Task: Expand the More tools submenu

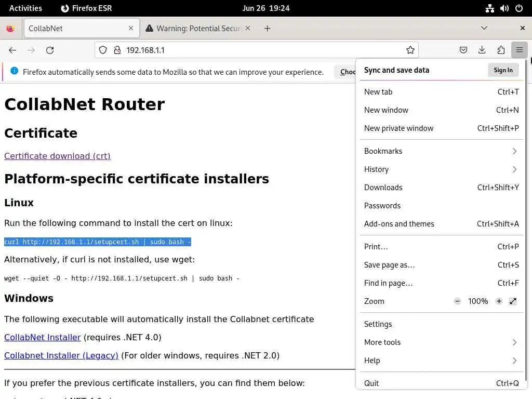Action: [x=441, y=342]
